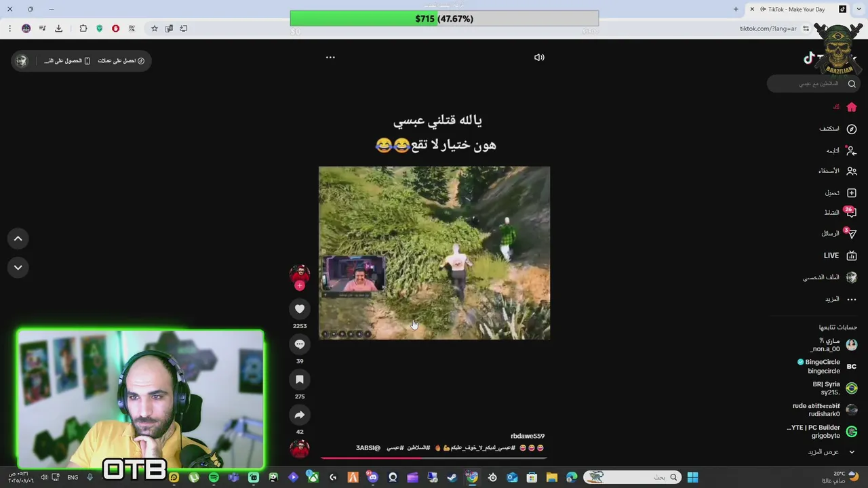Open the Following feed in the sidebar
Screen dimensions: 868x488
842,150
